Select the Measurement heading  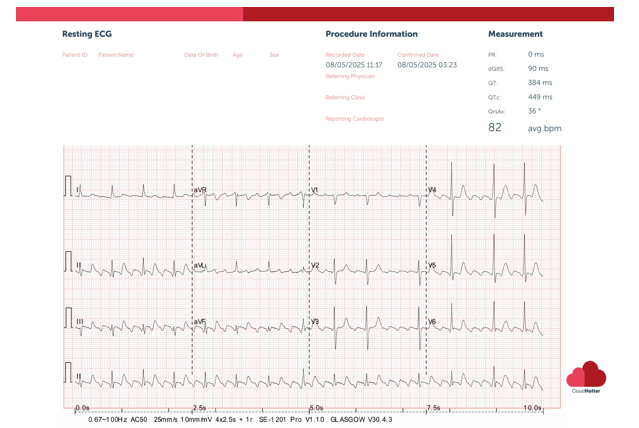pyautogui.click(x=515, y=34)
